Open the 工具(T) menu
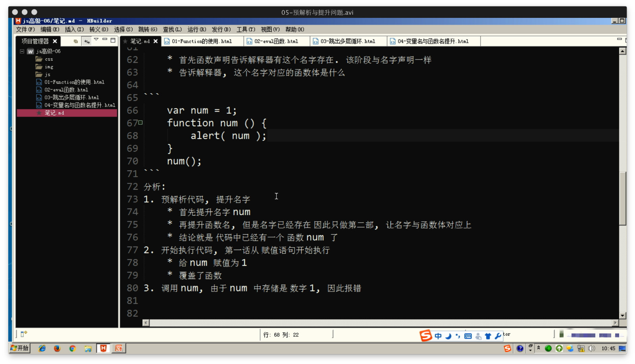This screenshot has width=635, height=364. pos(246,29)
